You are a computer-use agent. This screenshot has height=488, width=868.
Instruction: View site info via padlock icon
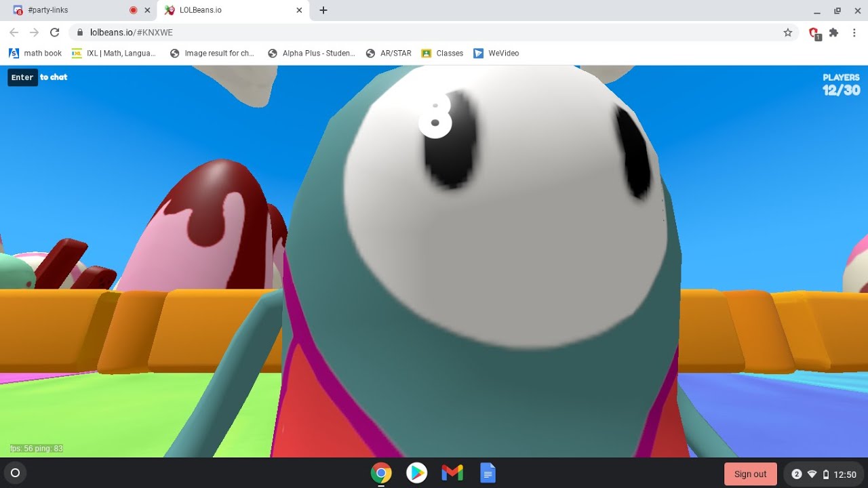(x=80, y=33)
